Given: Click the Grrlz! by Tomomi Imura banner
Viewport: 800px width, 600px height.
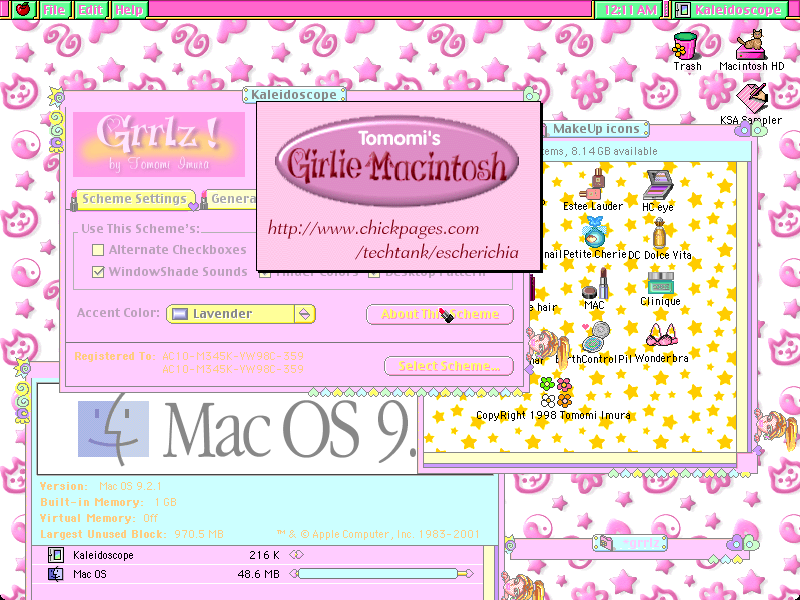Looking at the screenshot, I should pos(159,144).
